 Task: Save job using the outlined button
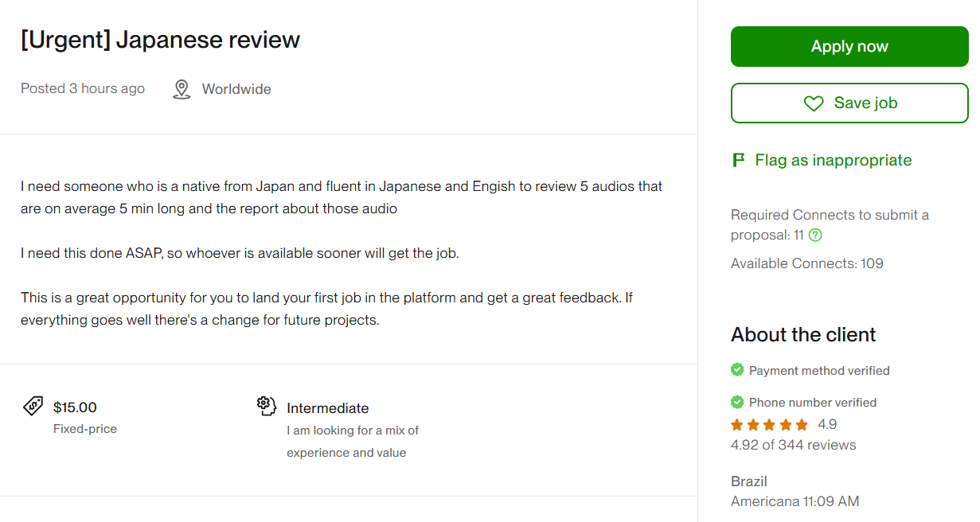849,103
